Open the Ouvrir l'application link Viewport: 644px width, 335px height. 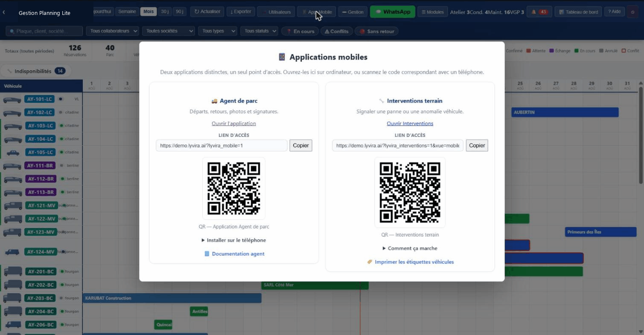coord(234,124)
